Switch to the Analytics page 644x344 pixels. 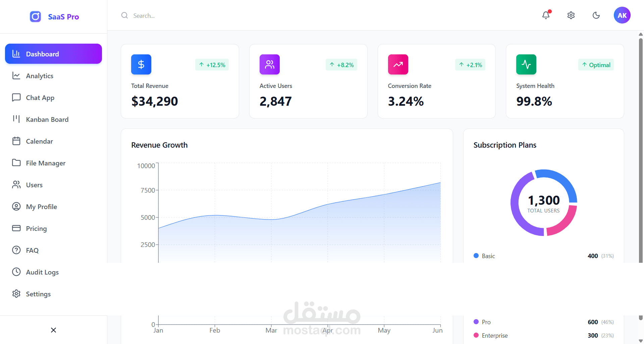click(40, 76)
